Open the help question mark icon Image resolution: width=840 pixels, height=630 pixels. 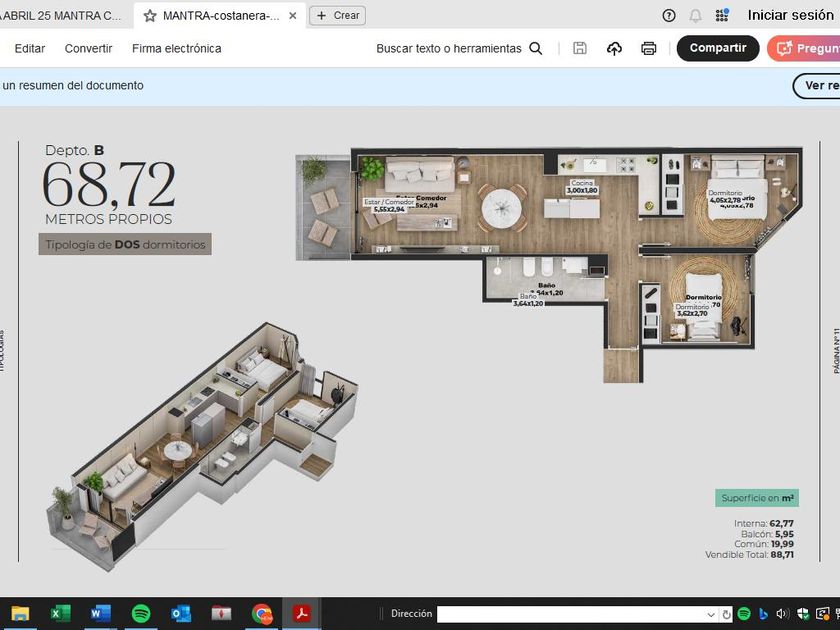[x=669, y=15]
